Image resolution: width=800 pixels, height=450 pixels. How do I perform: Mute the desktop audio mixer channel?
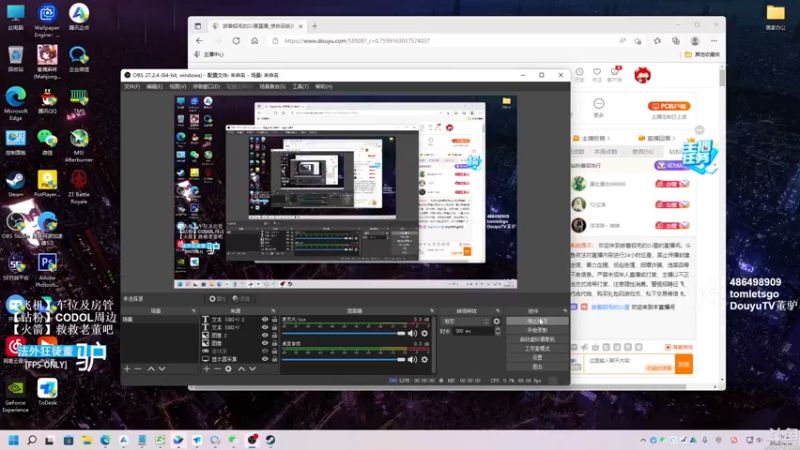pos(412,359)
